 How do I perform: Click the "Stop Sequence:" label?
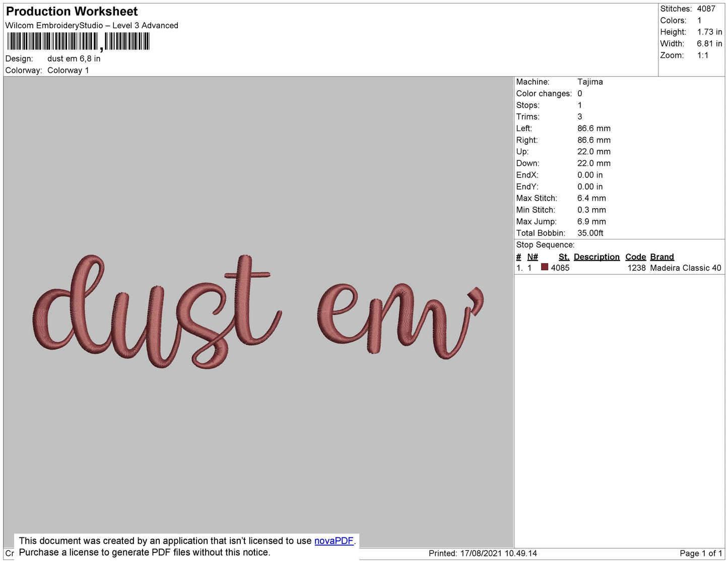click(x=545, y=245)
